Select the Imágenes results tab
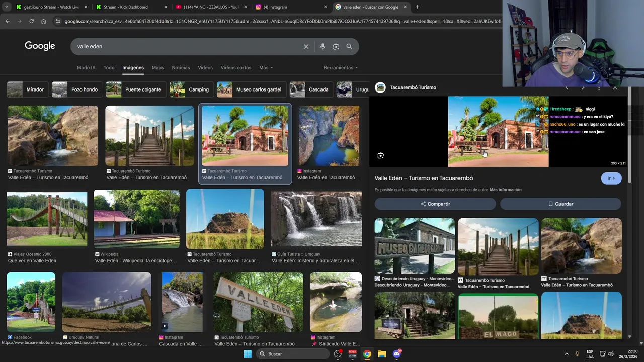Screen dimensions: 644x362 133,68
